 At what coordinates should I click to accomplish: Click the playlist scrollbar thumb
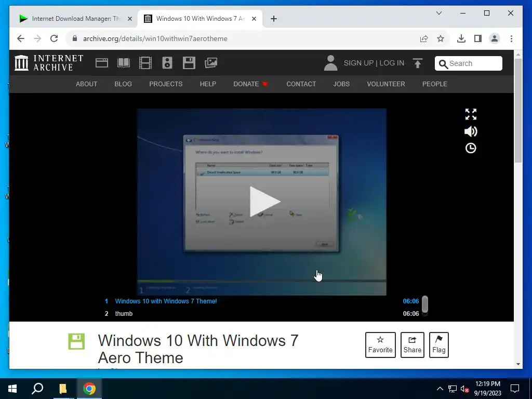click(x=425, y=304)
